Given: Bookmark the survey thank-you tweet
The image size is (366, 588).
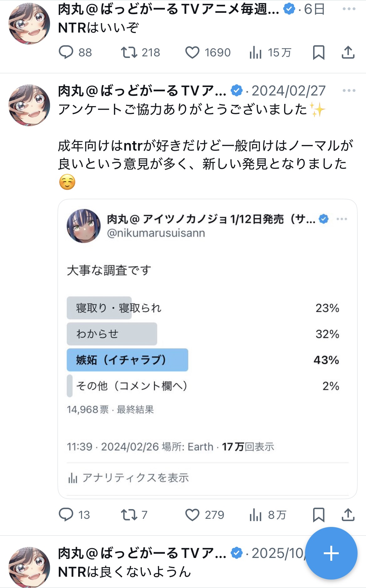Looking at the screenshot, I should click(318, 514).
